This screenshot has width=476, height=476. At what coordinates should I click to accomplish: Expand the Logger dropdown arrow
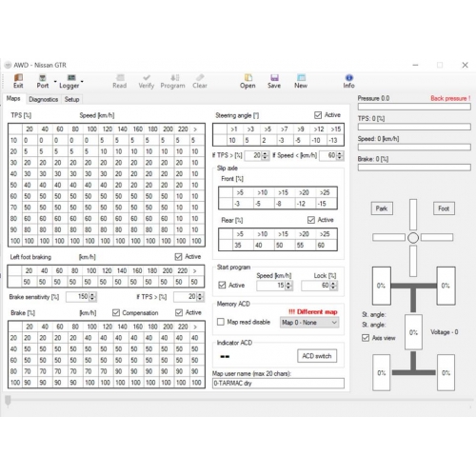coord(82,82)
